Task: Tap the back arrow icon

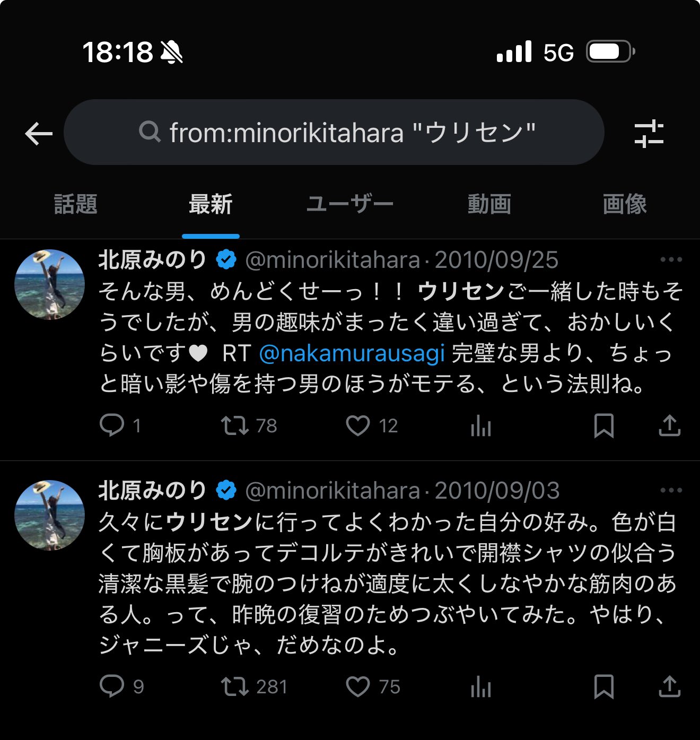Action: [39, 133]
